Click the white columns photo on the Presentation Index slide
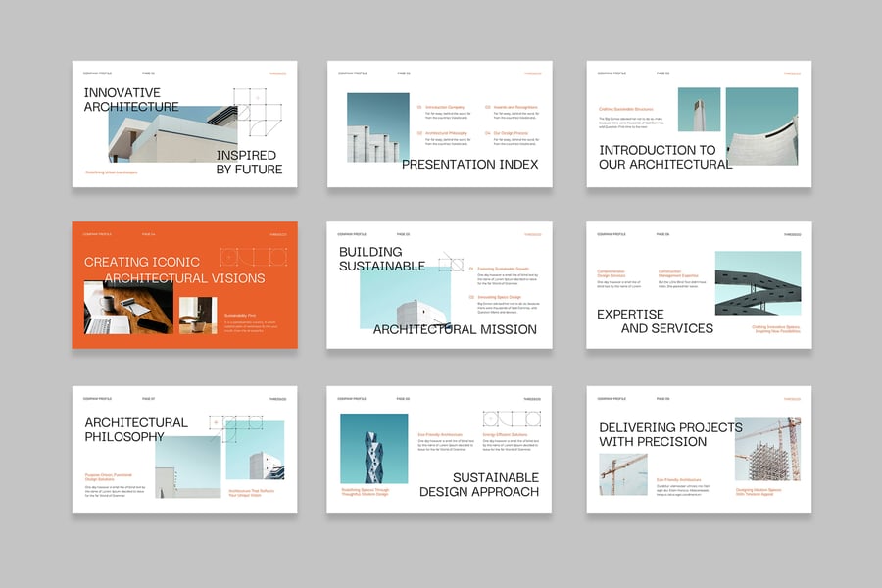This screenshot has height=588, width=882. pos(378,127)
